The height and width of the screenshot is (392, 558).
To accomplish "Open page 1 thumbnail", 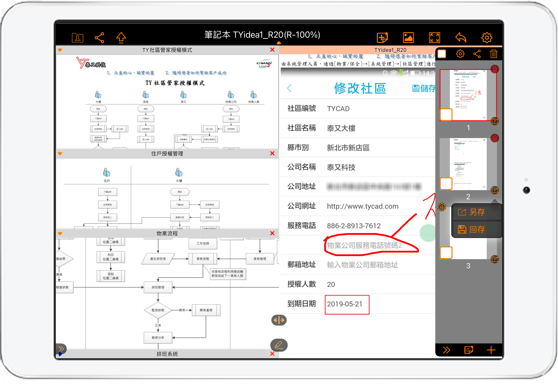I will point(468,95).
